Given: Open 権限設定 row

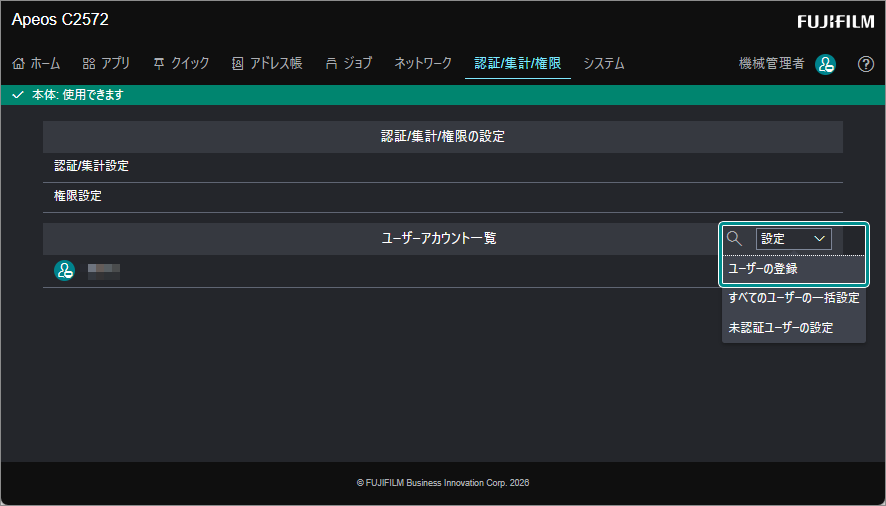Looking at the screenshot, I should (442, 197).
